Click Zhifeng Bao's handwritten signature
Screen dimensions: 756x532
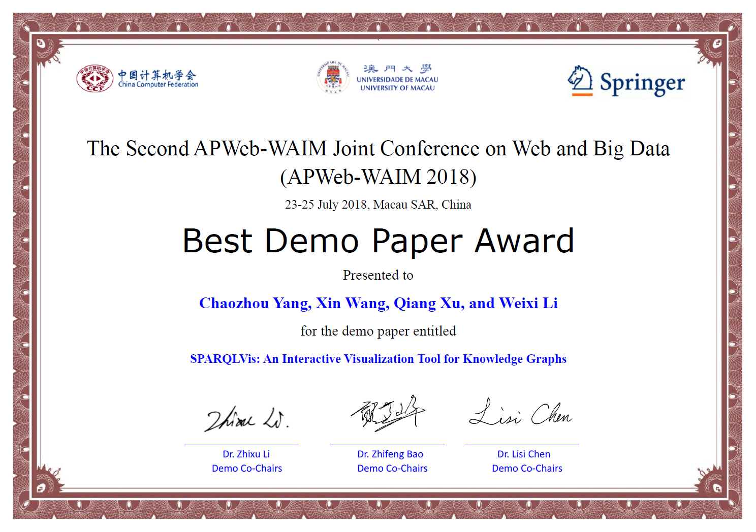[x=388, y=413]
